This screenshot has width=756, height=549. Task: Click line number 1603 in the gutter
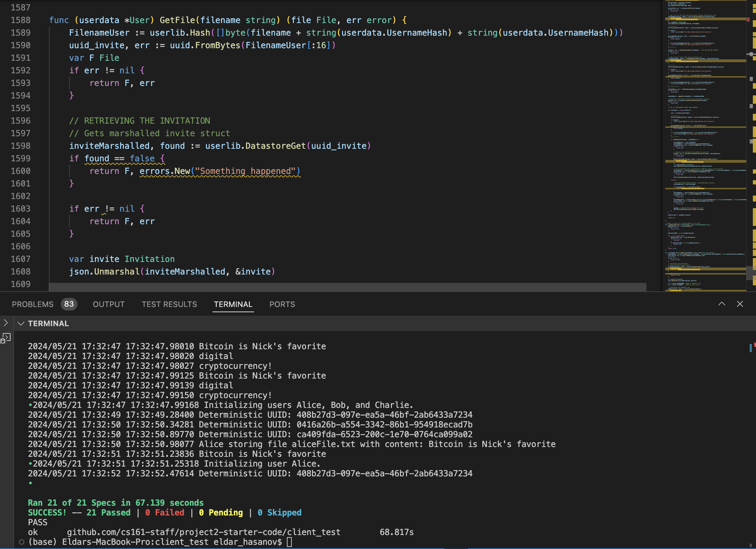(21, 209)
